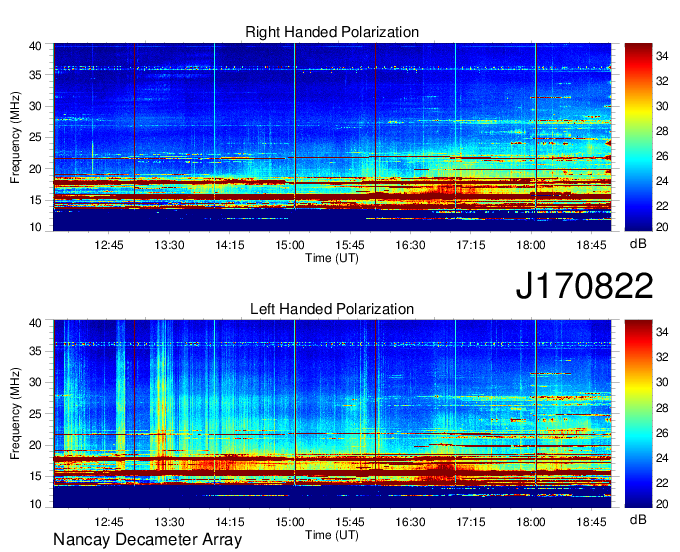The width and height of the screenshot is (680, 552).
Task: Click the '15' frequency tick on lower plot
Action: (35, 476)
